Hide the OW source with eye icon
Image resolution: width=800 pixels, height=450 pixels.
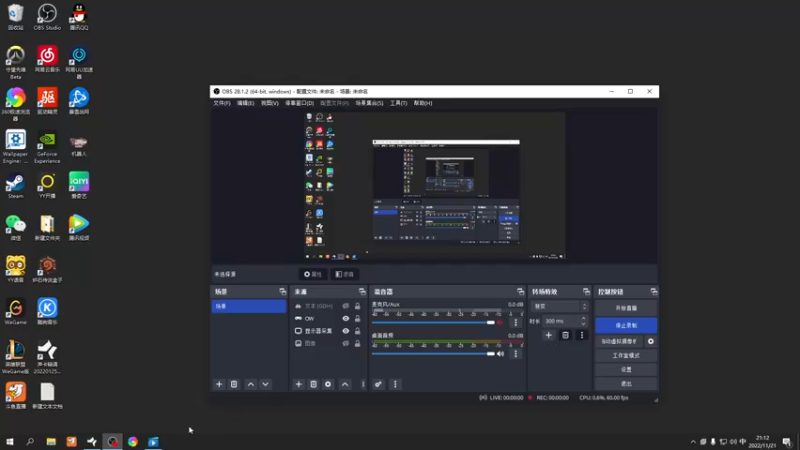click(x=345, y=318)
